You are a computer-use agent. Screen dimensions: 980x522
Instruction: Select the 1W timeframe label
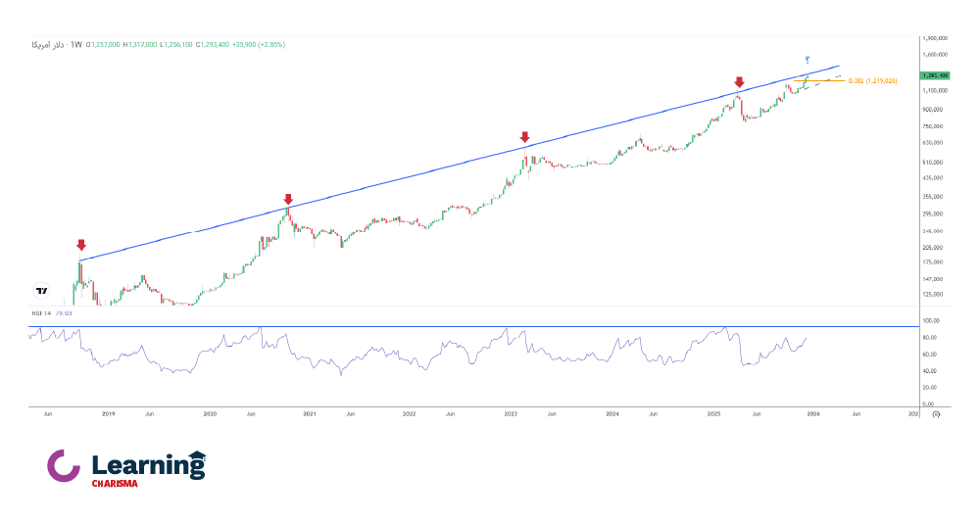[x=75, y=44]
